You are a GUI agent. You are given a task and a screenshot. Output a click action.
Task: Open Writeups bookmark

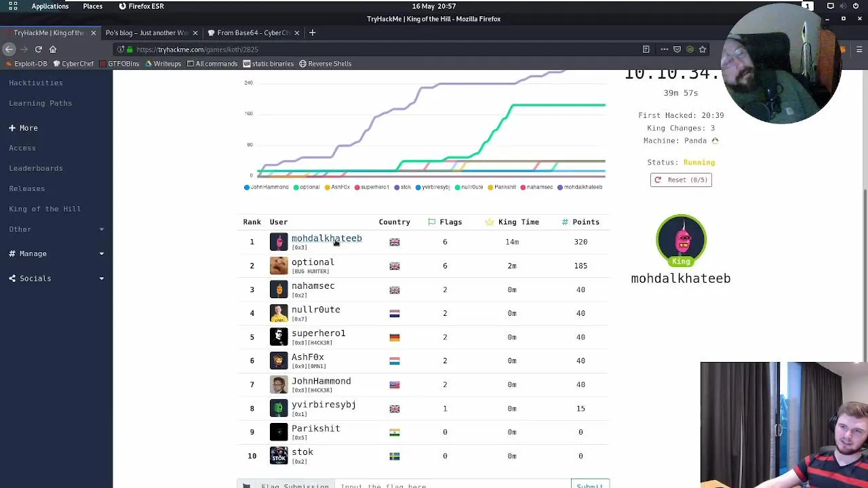[x=163, y=64]
